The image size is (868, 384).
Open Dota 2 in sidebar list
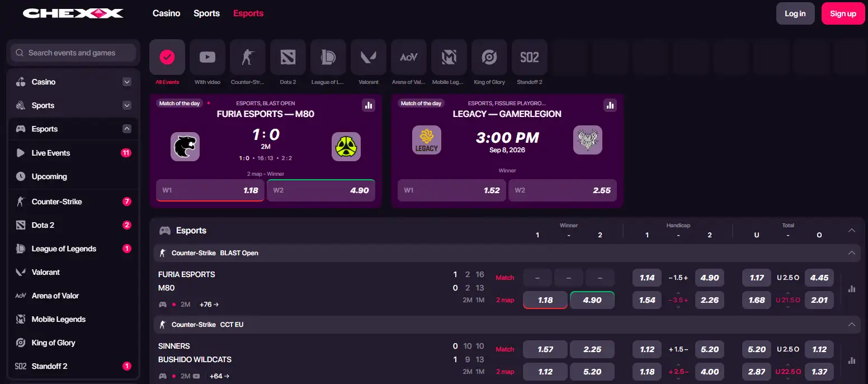coord(73,225)
